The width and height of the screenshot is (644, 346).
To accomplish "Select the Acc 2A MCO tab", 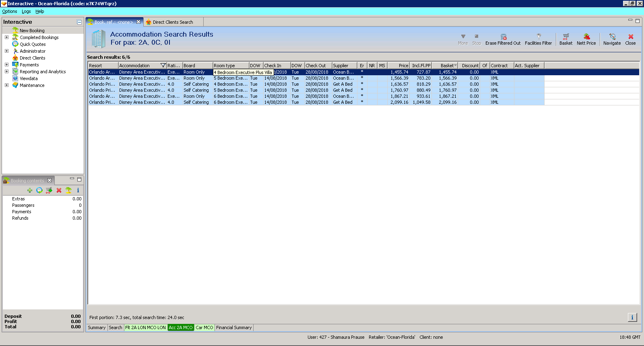I will point(181,327).
